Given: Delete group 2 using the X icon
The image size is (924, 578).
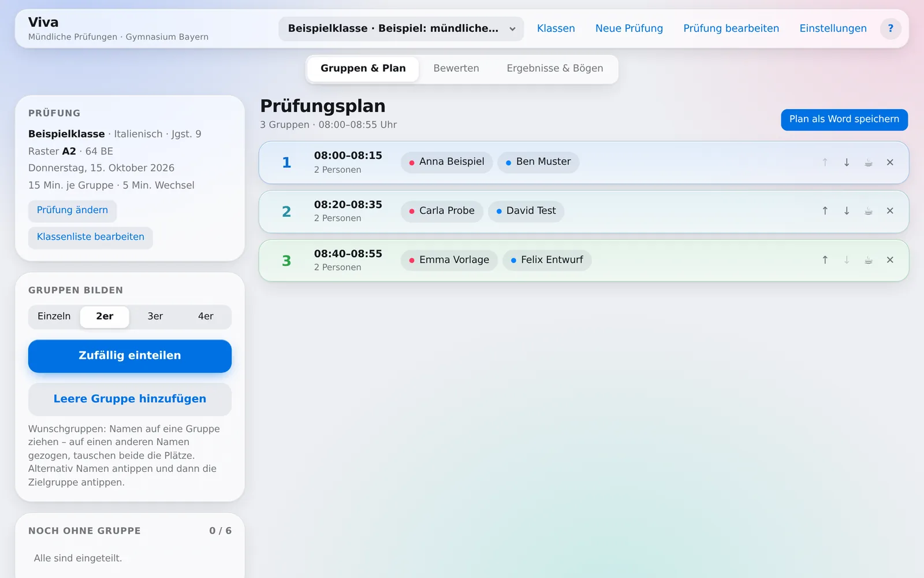Looking at the screenshot, I should coord(890,211).
